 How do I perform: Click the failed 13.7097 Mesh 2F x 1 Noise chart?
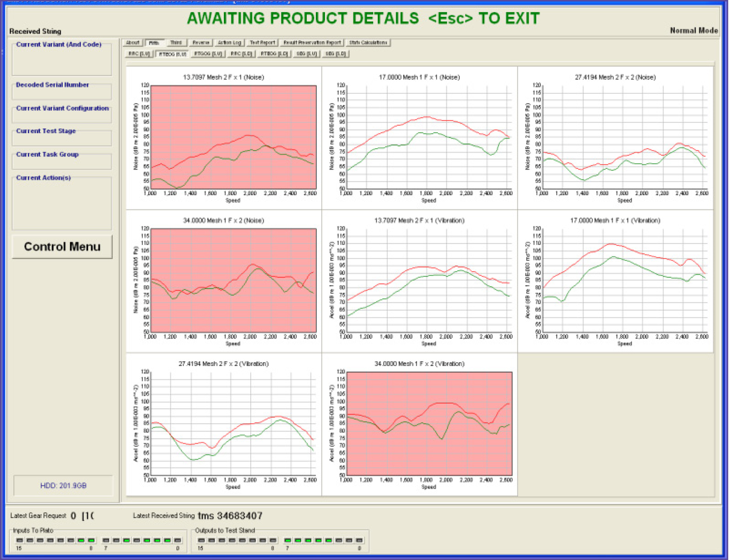(233, 137)
